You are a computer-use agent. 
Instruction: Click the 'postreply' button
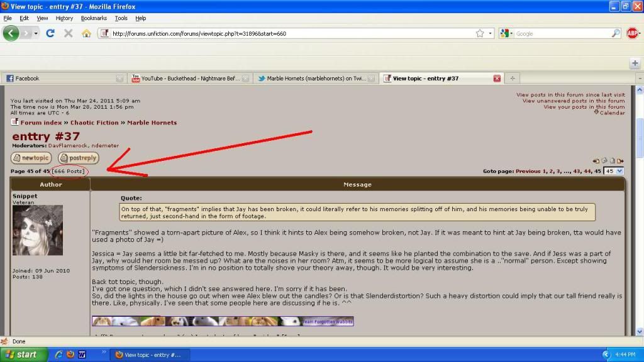(78, 158)
